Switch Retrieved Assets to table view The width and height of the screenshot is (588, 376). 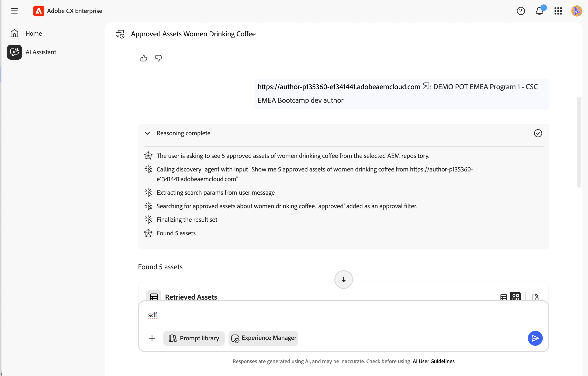click(x=503, y=297)
